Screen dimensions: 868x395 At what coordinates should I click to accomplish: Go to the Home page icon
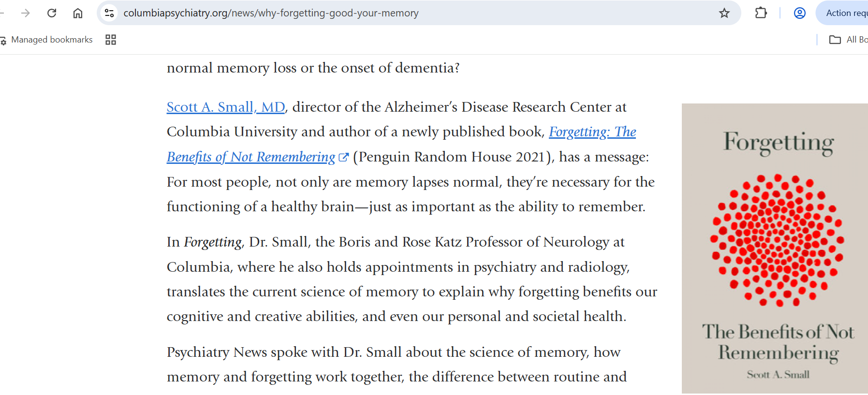[x=78, y=13]
